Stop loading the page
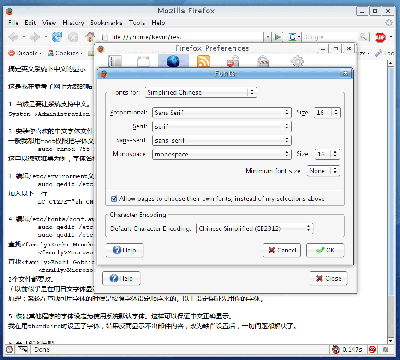This screenshot has height=360, width=400. coord(73,37)
